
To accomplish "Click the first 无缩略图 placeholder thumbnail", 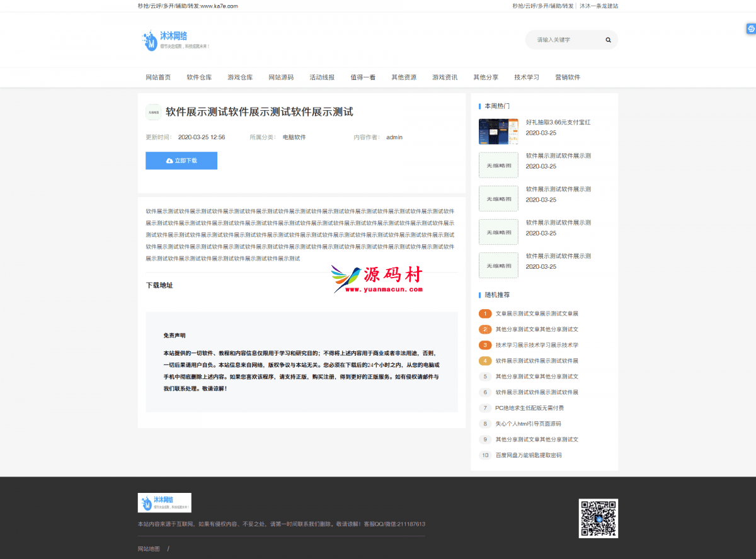I will pyautogui.click(x=498, y=165).
